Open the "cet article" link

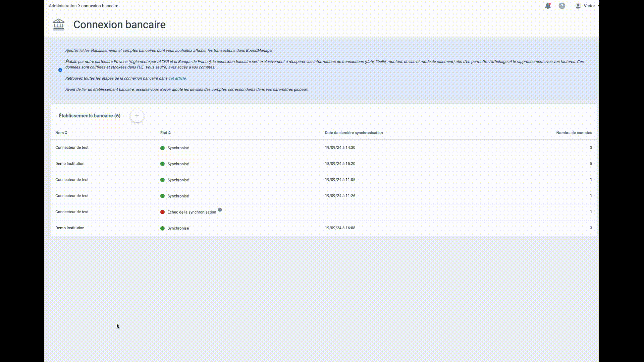click(177, 78)
